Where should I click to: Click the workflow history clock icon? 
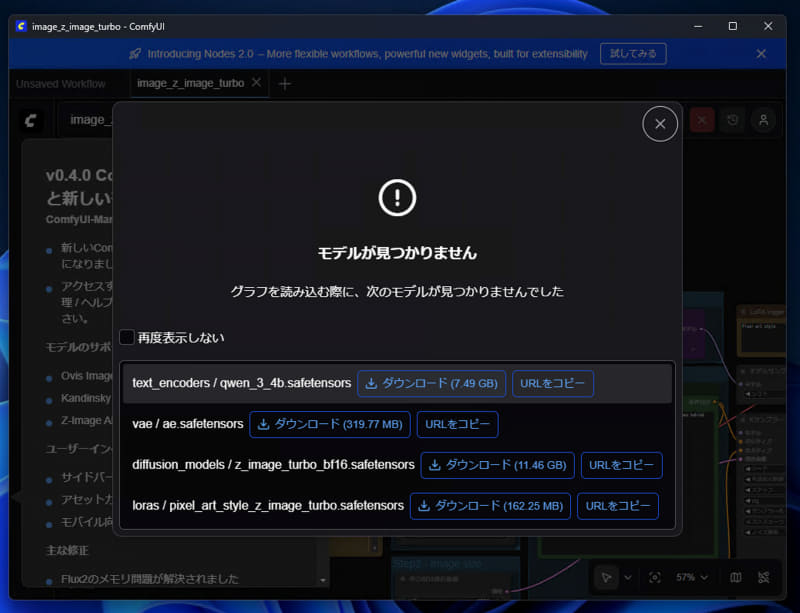click(x=731, y=120)
